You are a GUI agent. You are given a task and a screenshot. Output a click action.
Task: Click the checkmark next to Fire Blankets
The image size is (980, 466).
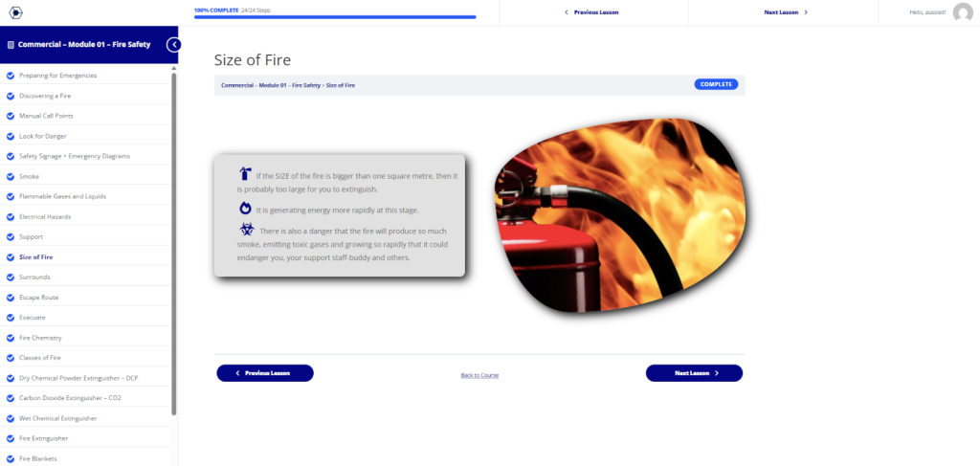(10, 458)
